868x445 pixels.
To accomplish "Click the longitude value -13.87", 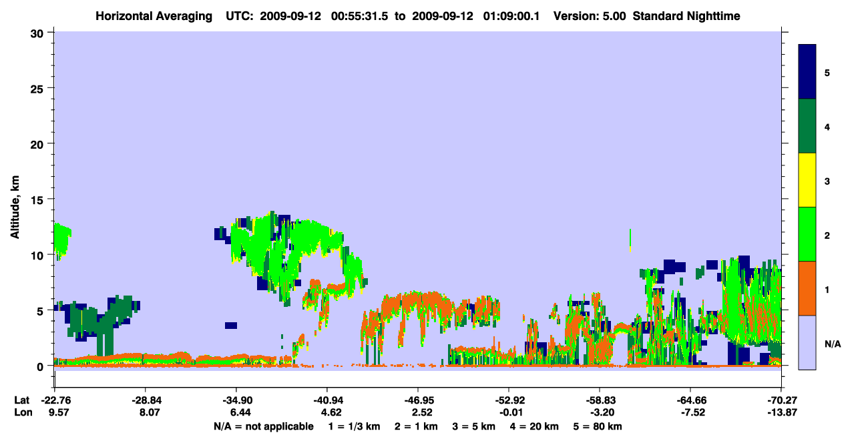I will click(781, 412).
